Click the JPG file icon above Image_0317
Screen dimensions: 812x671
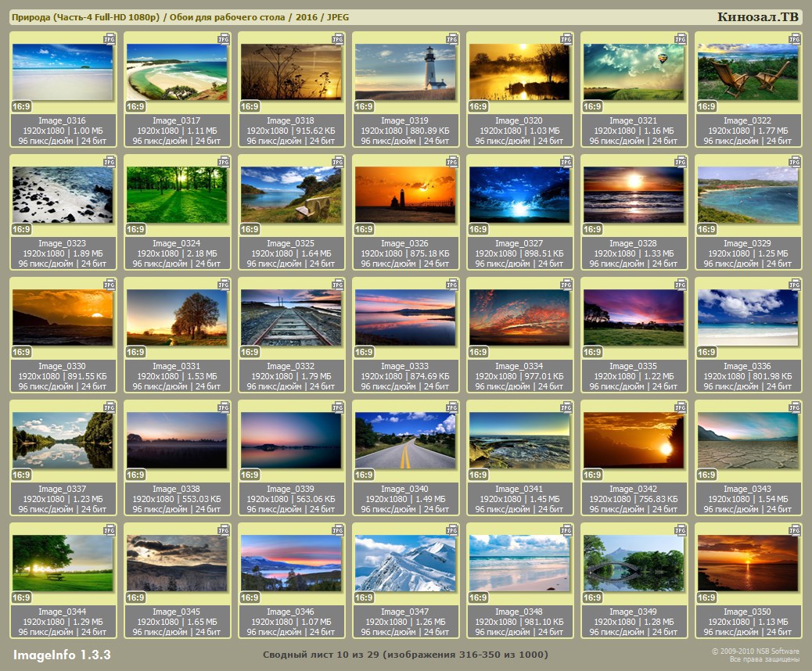point(224,39)
